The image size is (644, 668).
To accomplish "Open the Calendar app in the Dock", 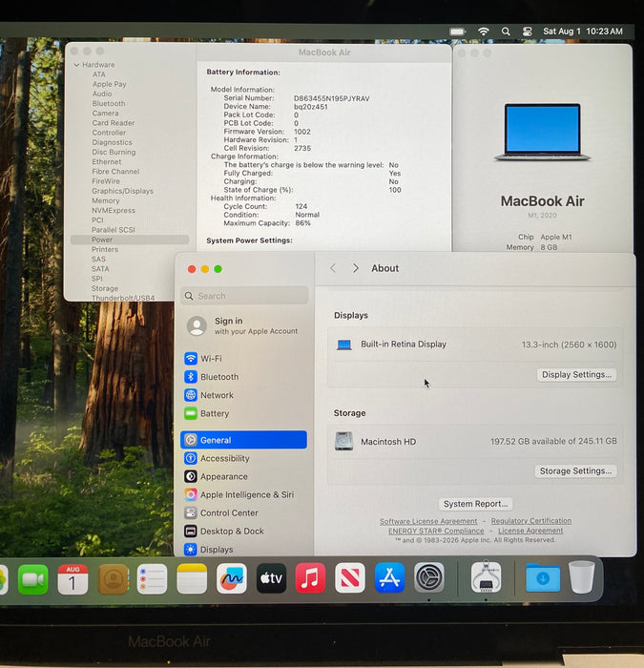I will tap(73, 579).
